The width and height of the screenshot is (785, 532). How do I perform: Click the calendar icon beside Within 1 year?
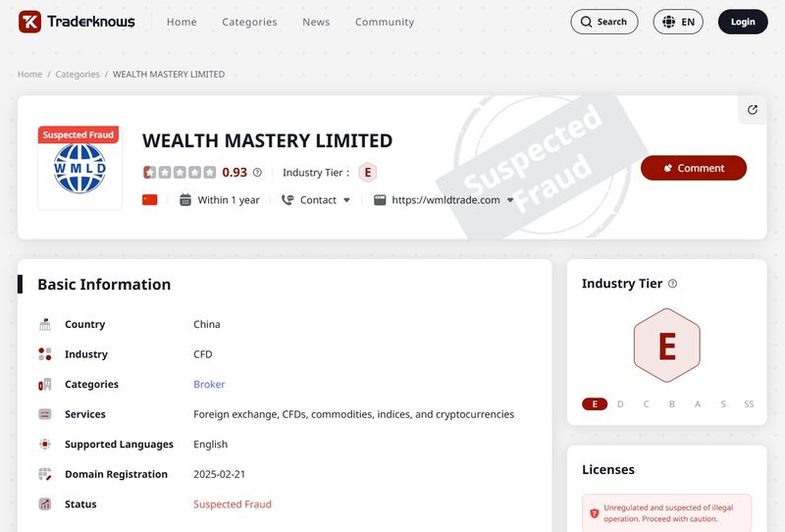(185, 200)
